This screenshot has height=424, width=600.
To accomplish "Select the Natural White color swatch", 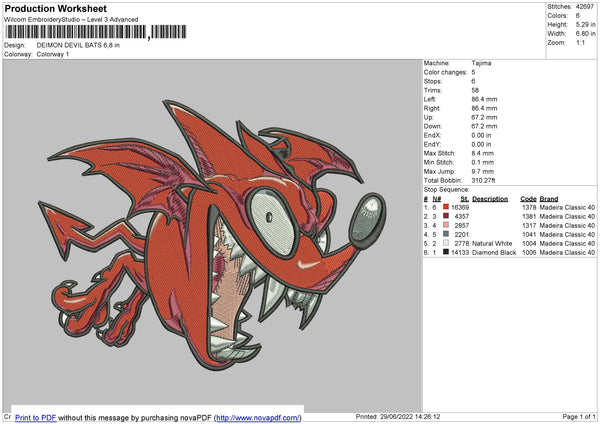I will pos(446,243).
